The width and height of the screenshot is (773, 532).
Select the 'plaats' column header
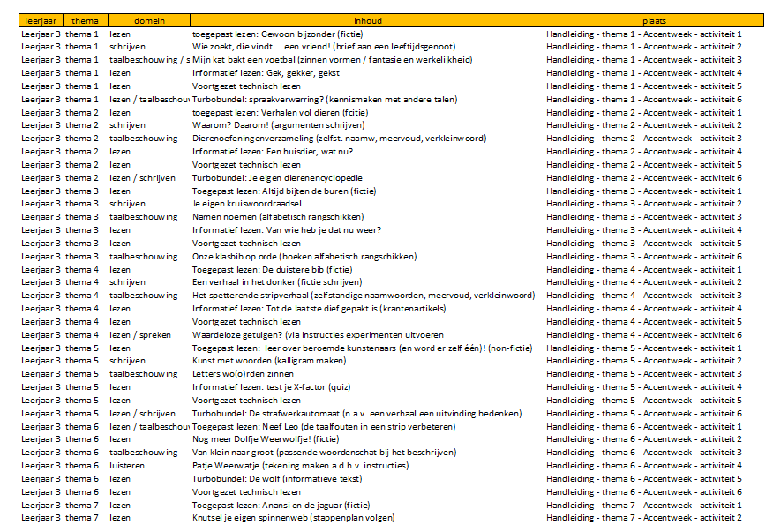click(x=654, y=20)
